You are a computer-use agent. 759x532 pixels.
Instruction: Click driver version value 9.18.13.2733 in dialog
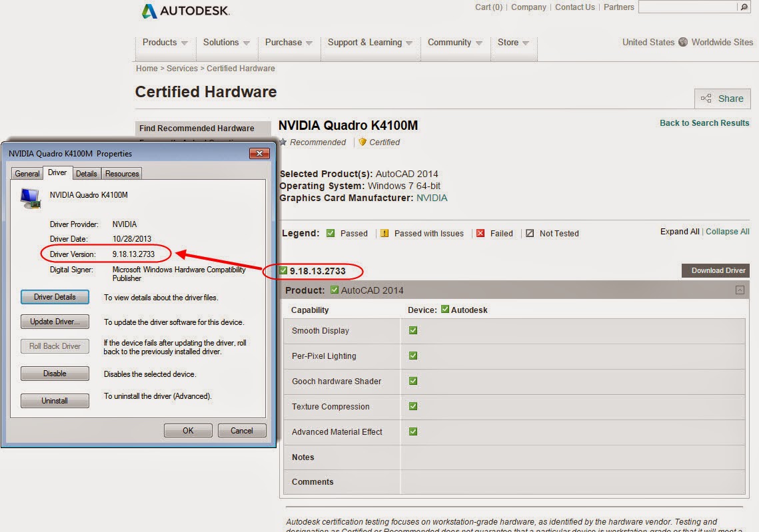tap(133, 254)
